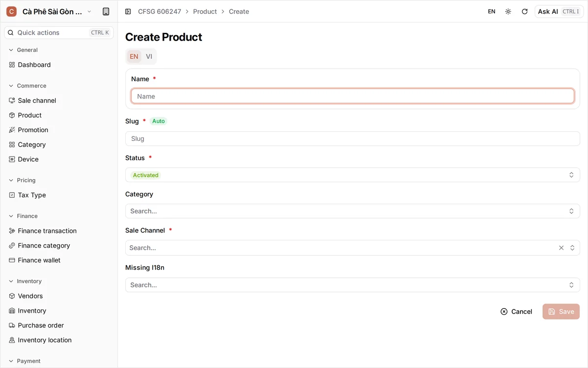Image resolution: width=588 pixels, height=368 pixels.
Task: Click the Inventory warehouse icon
Action: tap(12, 310)
